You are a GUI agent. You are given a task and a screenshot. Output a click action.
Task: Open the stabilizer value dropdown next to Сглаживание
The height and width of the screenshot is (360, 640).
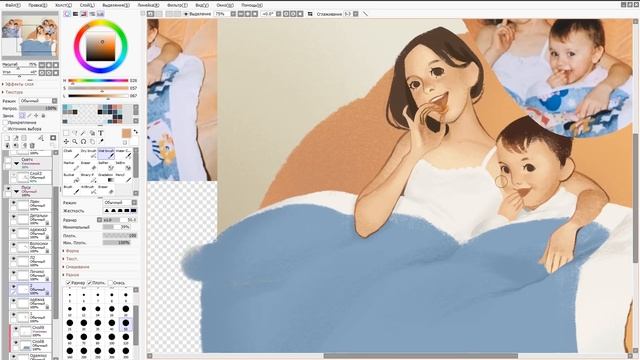click(x=356, y=14)
